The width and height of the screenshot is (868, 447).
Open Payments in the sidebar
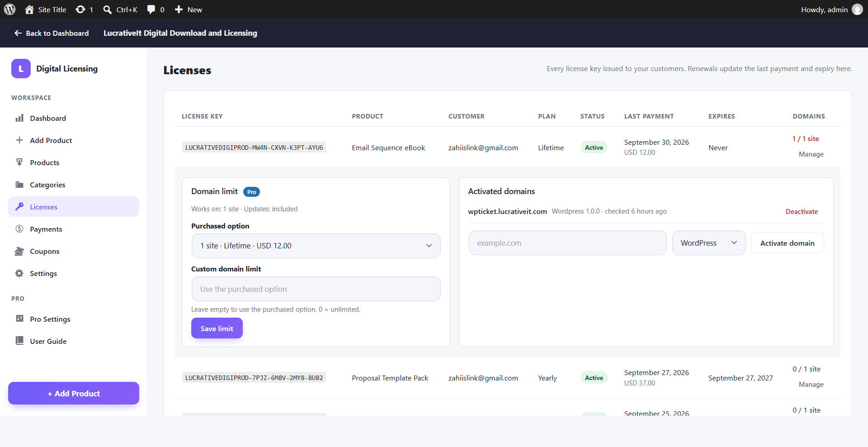point(74,229)
